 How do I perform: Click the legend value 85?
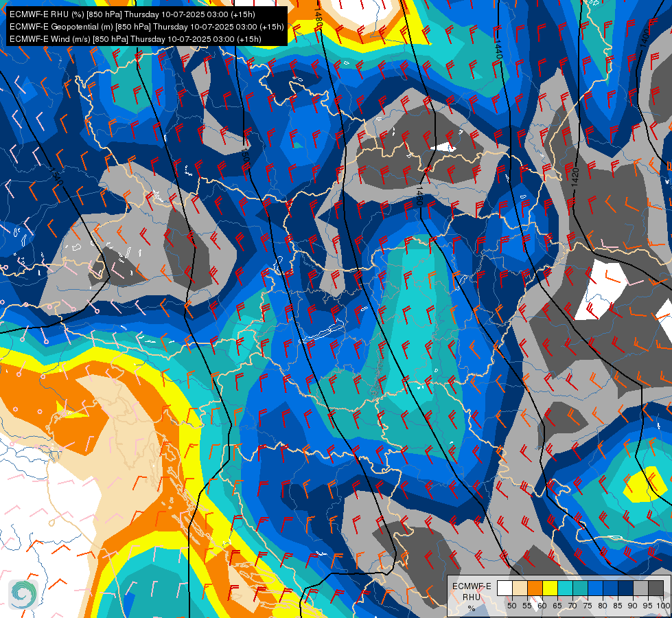pos(618,606)
